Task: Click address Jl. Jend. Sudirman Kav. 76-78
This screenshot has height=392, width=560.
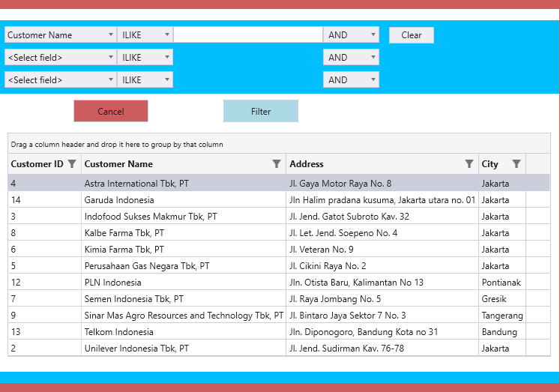Action: [x=347, y=348]
